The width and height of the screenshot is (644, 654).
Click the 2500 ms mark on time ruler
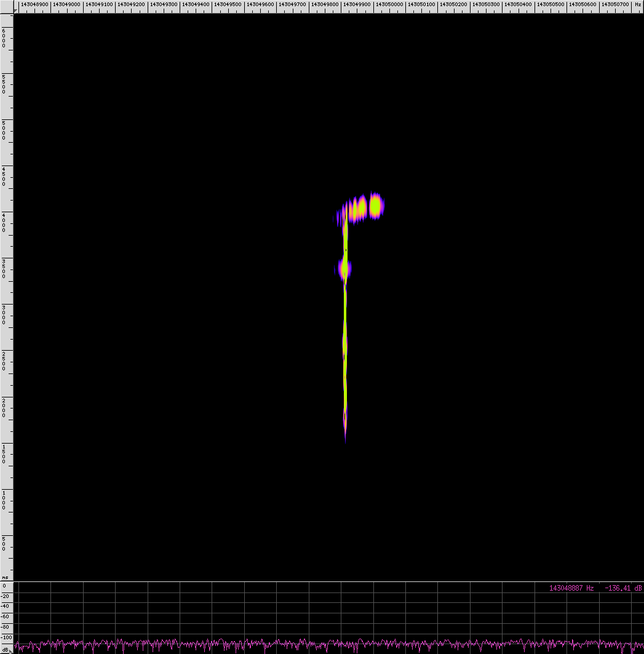click(x=4, y=361)
